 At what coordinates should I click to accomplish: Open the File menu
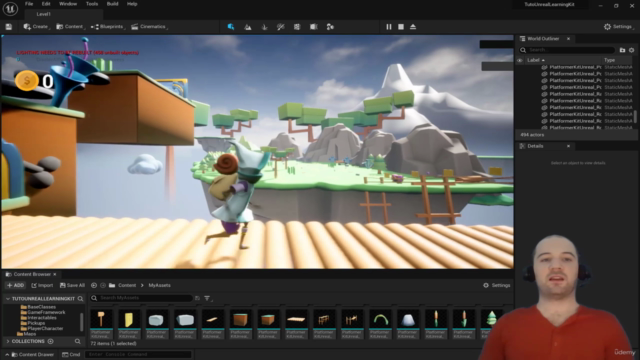(x=29, y=4)
